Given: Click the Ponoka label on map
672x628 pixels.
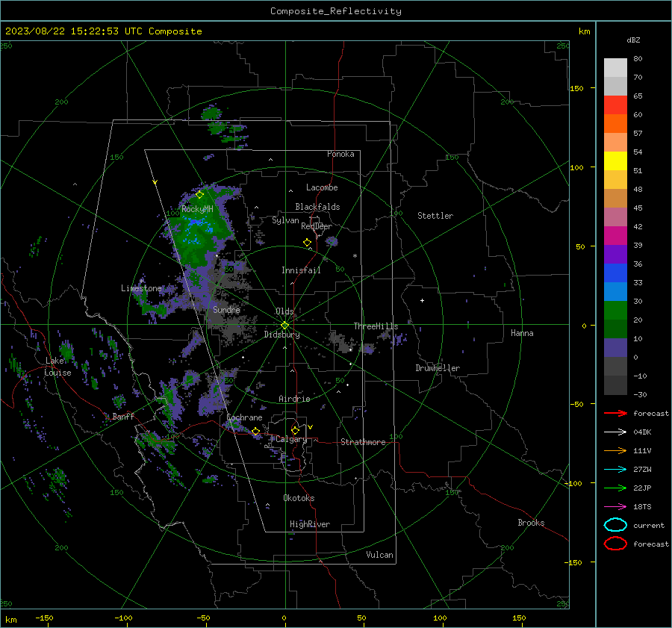Looking at the screenshot, I should coord(340,154).
